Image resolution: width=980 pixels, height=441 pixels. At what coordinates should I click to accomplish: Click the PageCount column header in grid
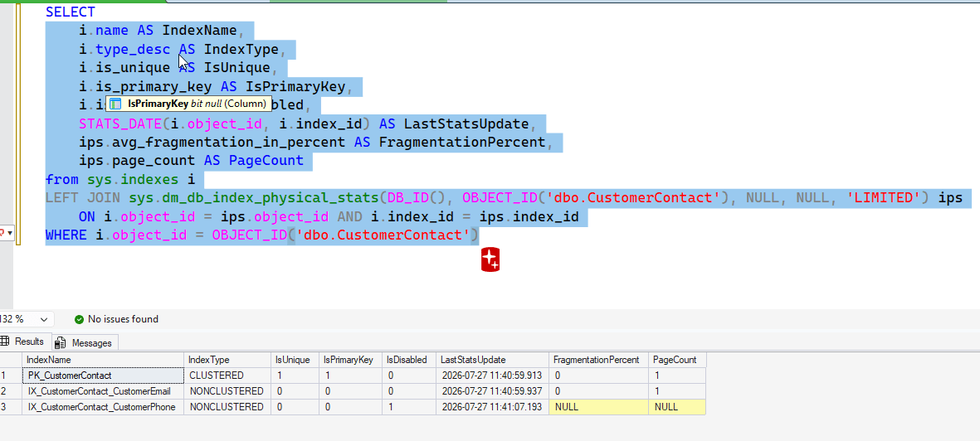[677, 360]
